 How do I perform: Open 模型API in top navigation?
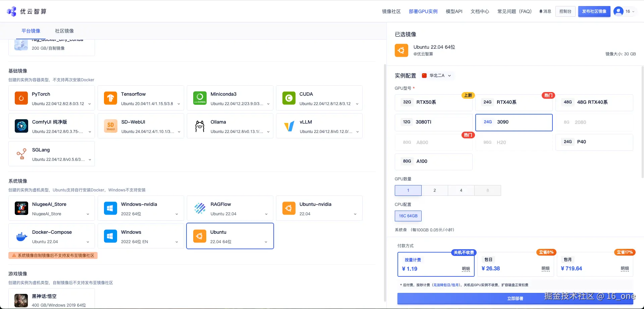454,11
